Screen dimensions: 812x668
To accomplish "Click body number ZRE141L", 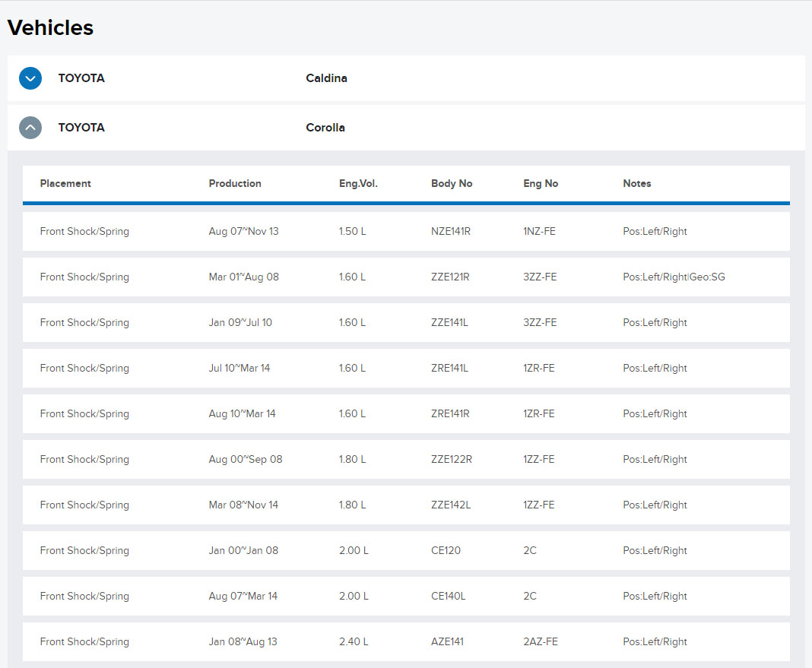I will [449, 368].
